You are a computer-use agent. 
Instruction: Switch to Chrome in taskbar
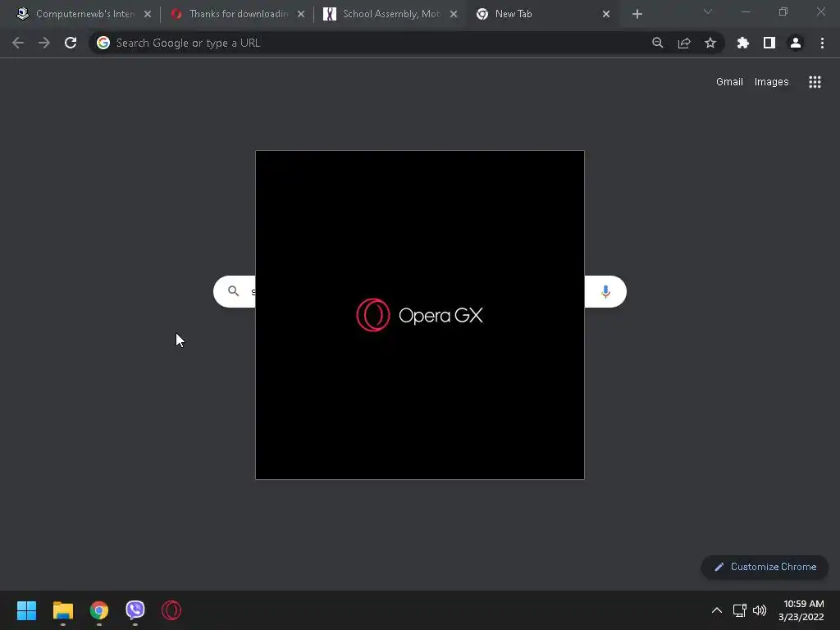99,610
